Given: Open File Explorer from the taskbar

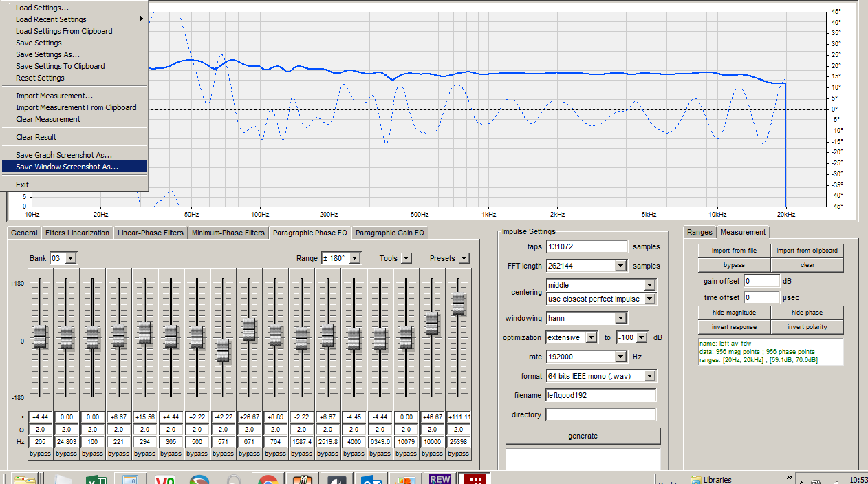Looking at the screenshot, I should point(25,479).
